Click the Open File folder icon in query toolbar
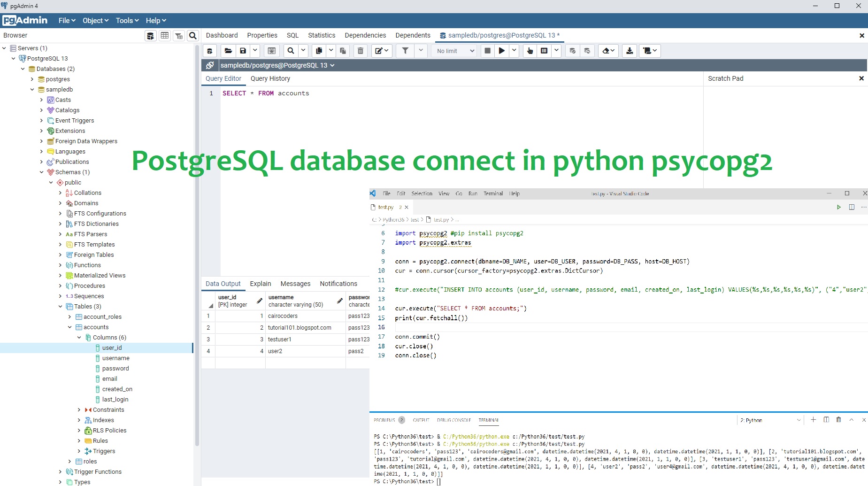The height and width of the screenshot is (486, 868). point(228,51)
